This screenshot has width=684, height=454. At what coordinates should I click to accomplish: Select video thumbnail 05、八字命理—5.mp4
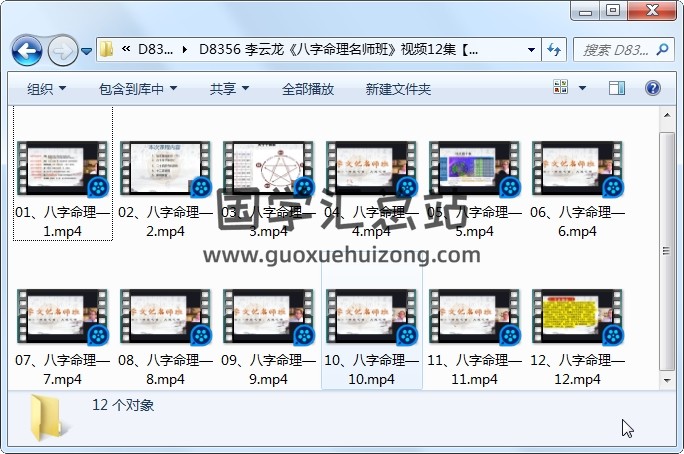click(474, 168)
